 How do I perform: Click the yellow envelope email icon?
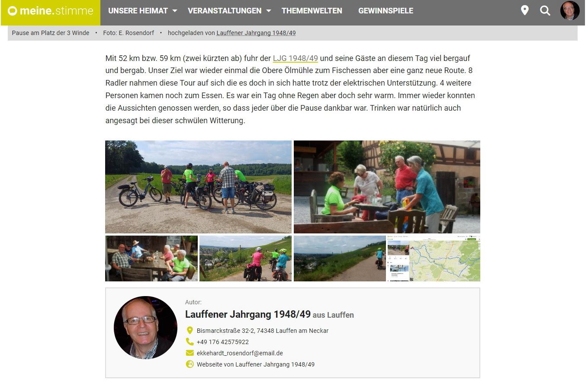(x=190, y=353)
